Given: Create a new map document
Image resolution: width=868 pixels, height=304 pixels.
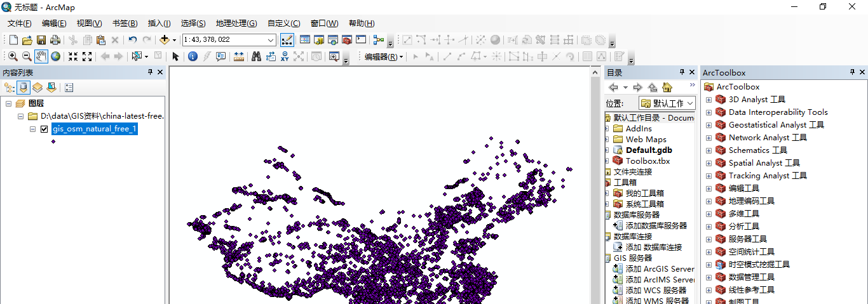Looking at the screenshot, I should point(13,39).
